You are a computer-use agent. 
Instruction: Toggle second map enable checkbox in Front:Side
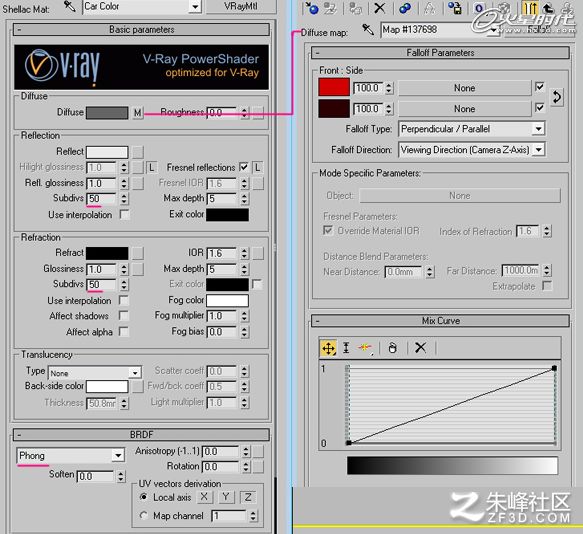(x=539, y=108)
